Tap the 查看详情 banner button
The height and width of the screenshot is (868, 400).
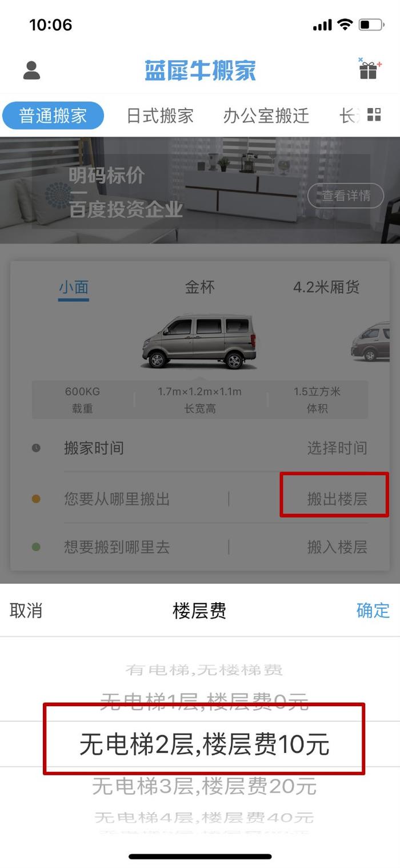point(346,196)
